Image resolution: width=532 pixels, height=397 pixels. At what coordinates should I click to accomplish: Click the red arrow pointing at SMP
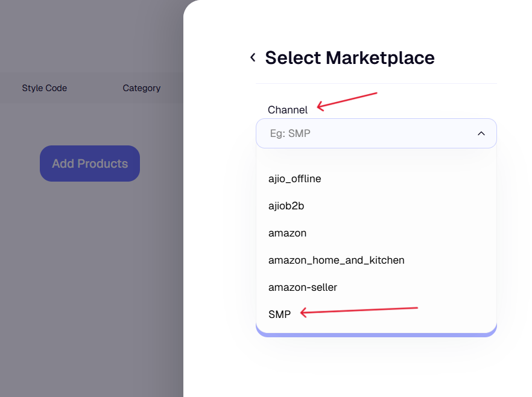pyautogui.click(x=359, y=310)
